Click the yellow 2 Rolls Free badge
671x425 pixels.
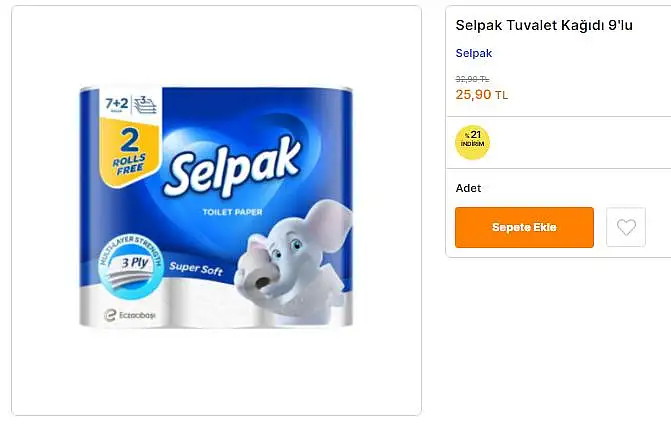tap(129, 153)
